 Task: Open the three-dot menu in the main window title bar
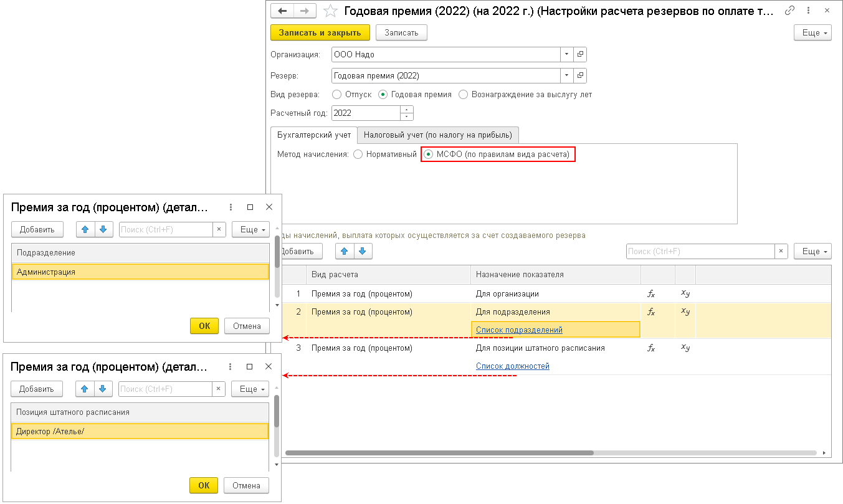(x=809, y=11)
